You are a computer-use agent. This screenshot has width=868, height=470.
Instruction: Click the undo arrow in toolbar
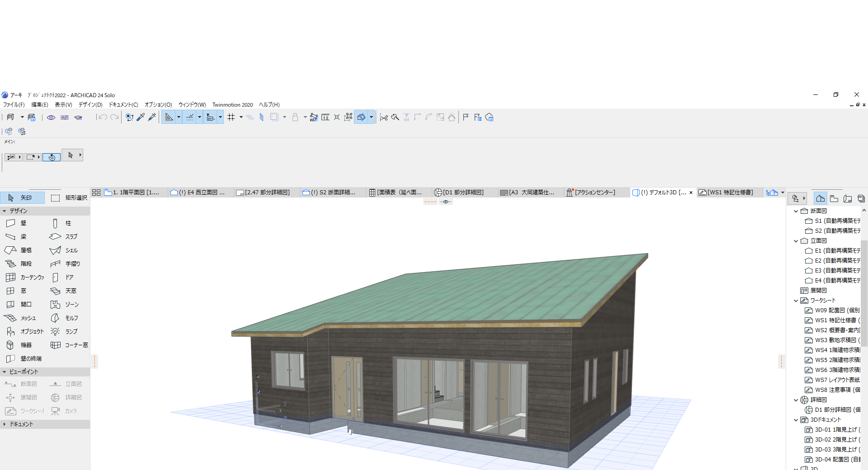click(103, 117)
